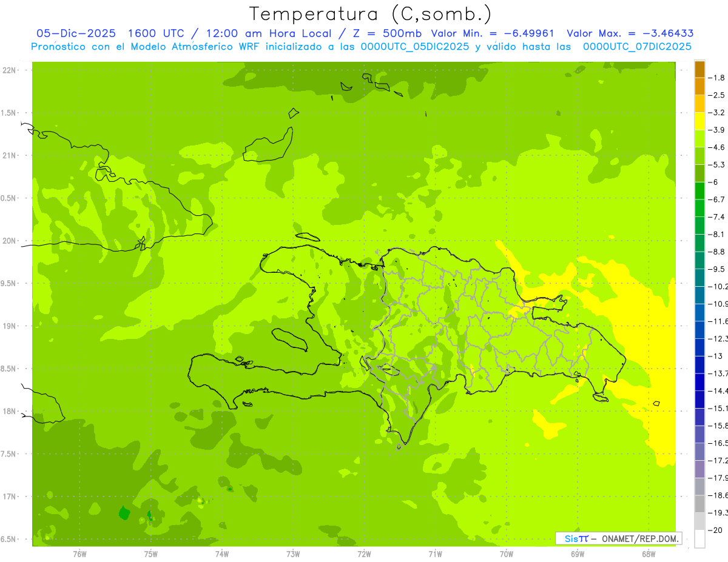Pick the yellow swatch between -3.2 and -3.9
This screenshot has height=562, width=728.
[x=699, y=121]
